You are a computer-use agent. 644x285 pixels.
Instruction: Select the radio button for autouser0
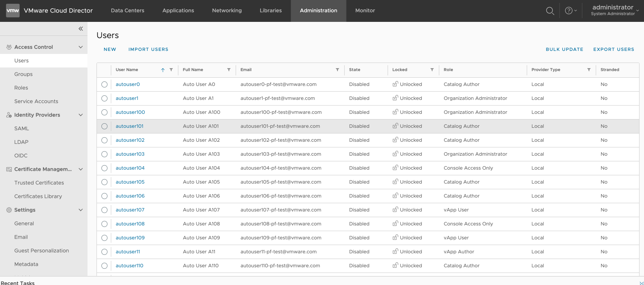click(104, 84)
